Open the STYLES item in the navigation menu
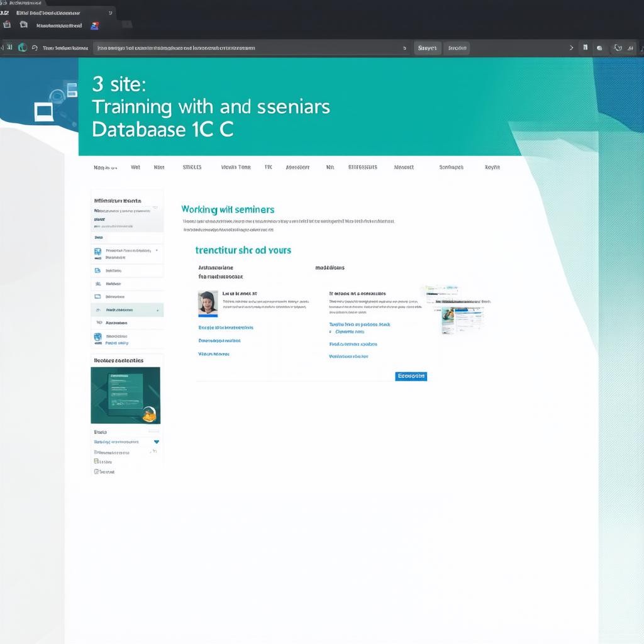 192,167
